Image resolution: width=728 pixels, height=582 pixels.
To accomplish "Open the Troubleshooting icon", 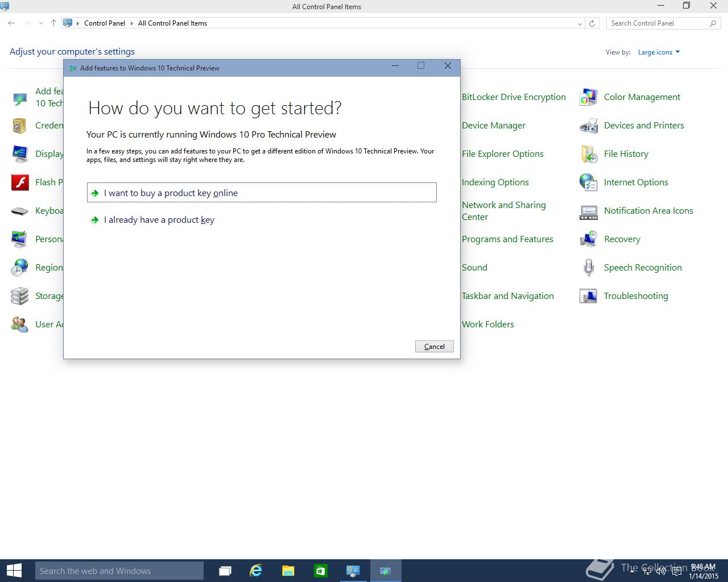I will pos(588,296).
